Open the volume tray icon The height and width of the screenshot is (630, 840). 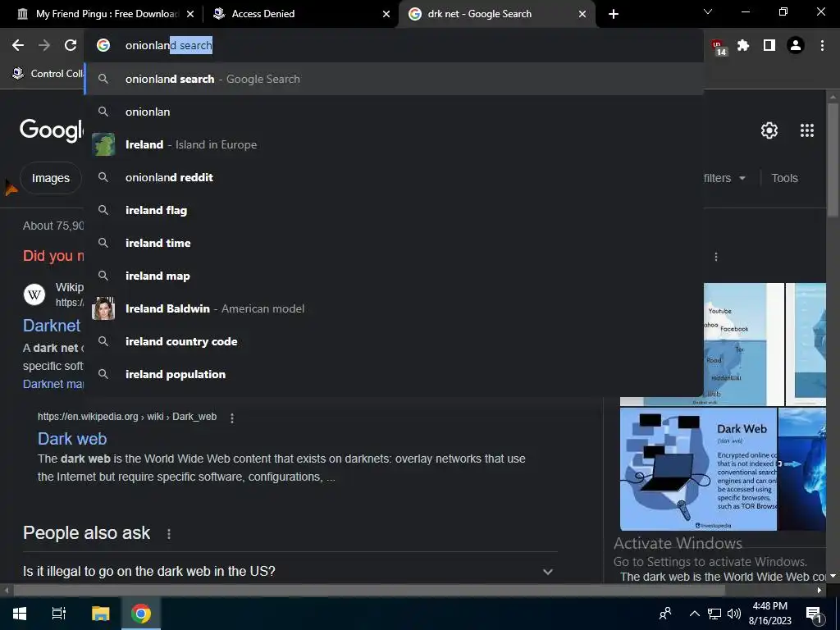pos(734,614)
